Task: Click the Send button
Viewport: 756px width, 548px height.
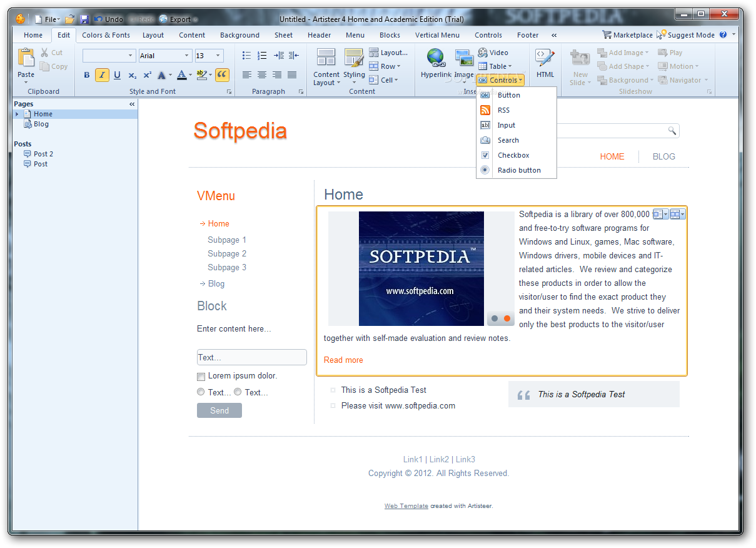Action: tap(219, 410)
